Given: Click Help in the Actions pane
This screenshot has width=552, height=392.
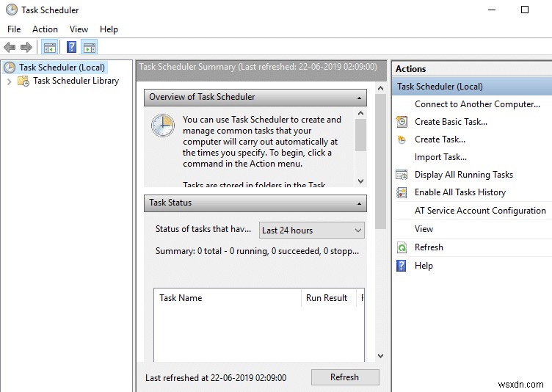Looking at the screenshot, I should click(424, 266).
